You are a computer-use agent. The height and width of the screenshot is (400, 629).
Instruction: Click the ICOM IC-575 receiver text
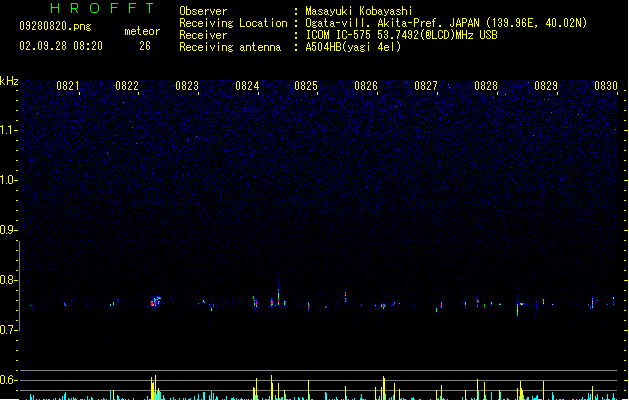tap(401, 35)
